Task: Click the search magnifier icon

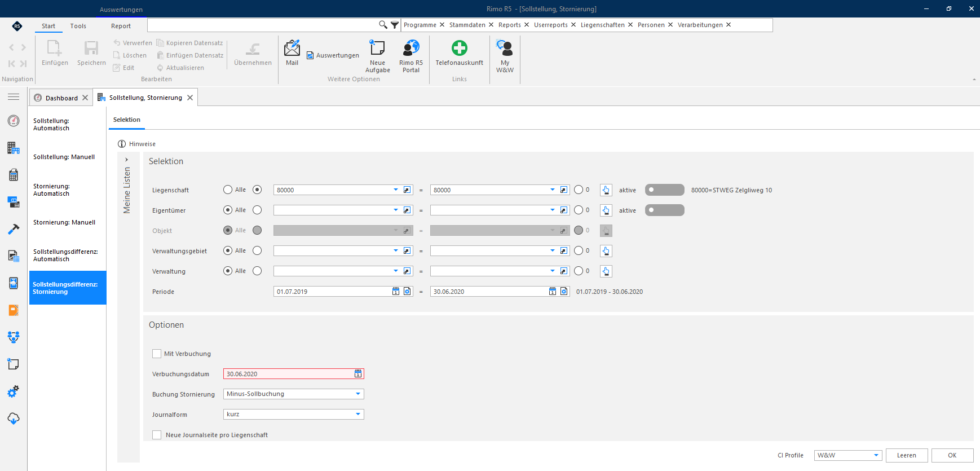Action: (x=383, y=25)
